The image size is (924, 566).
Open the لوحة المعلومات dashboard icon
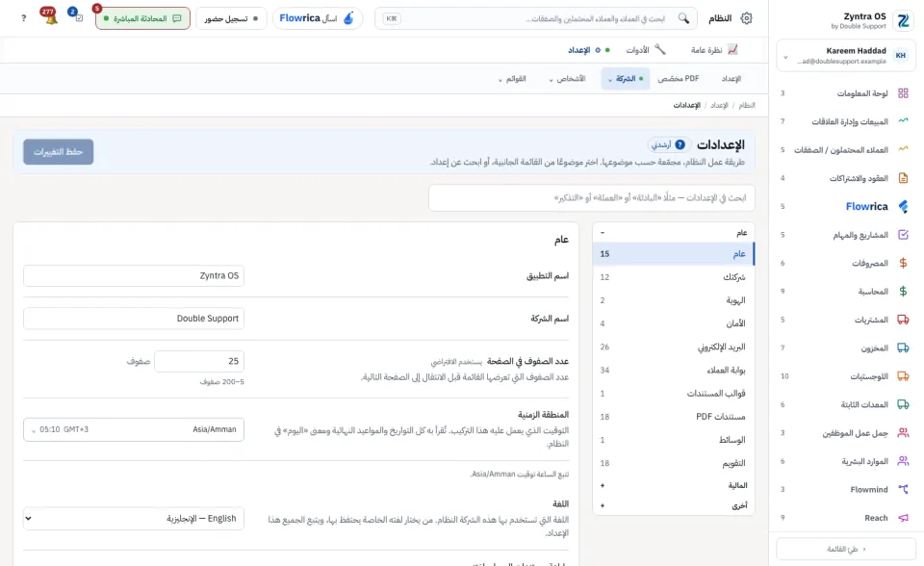click(x=903, y=93)
